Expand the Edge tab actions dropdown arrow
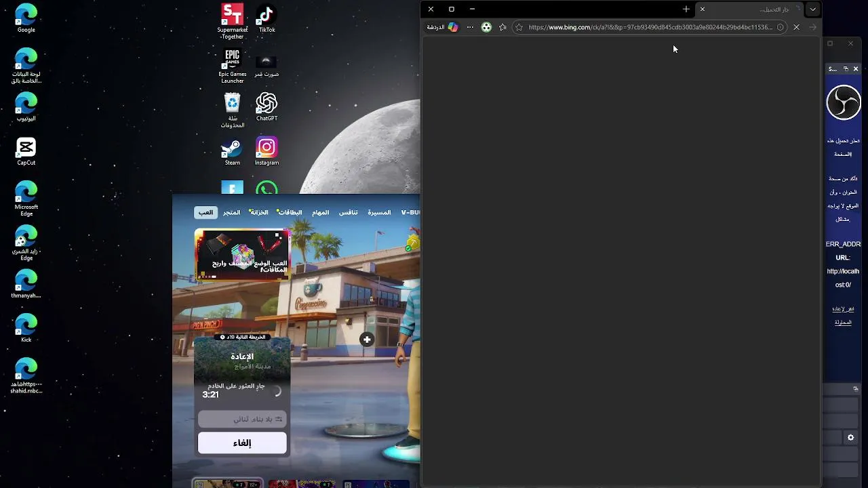 coord(812,9)
